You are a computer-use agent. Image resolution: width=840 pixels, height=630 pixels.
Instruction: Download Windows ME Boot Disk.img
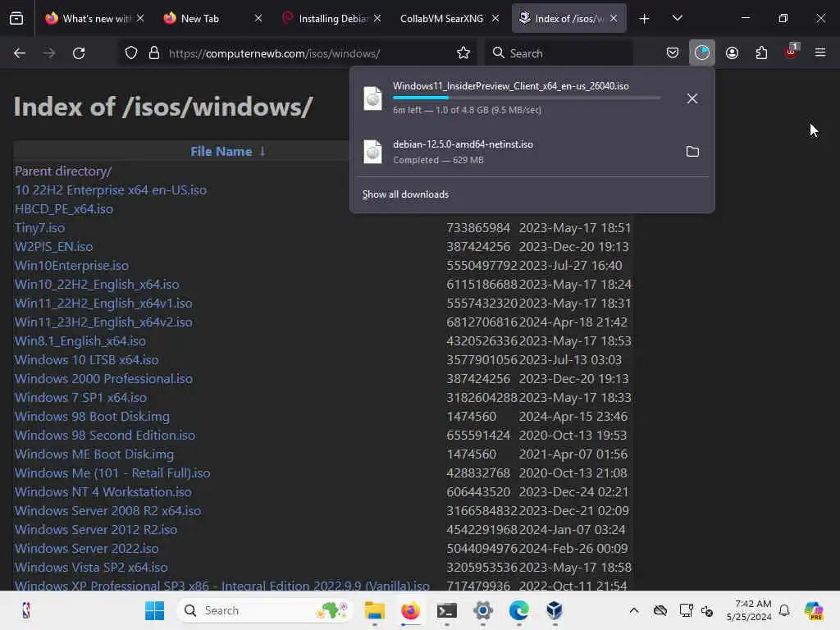94,454
